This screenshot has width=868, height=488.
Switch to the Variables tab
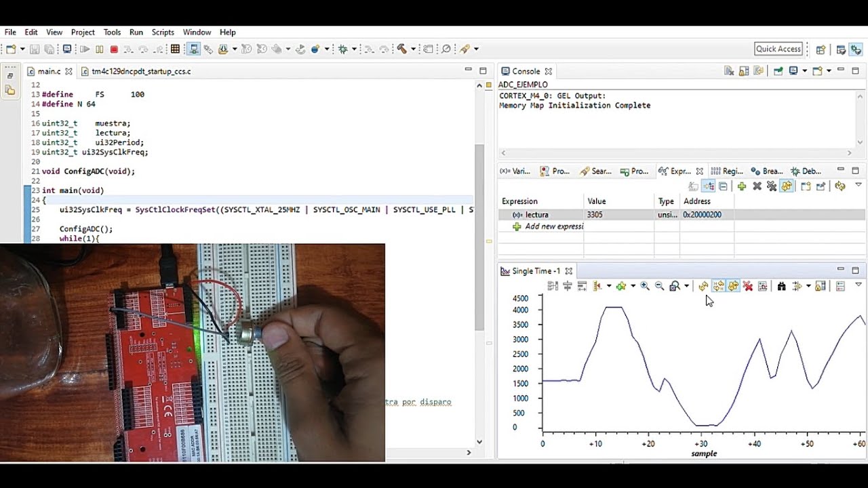click(x=515, y=171)
